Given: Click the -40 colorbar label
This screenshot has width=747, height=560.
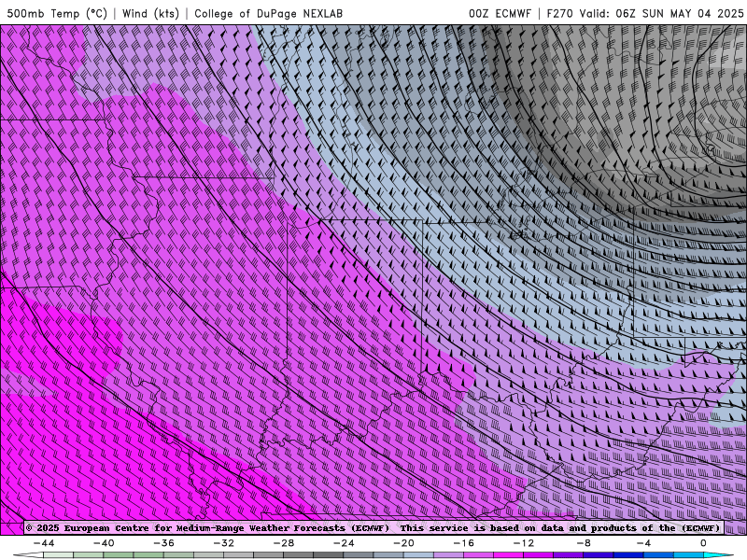Looking at the screenshot, I should 104,543.
